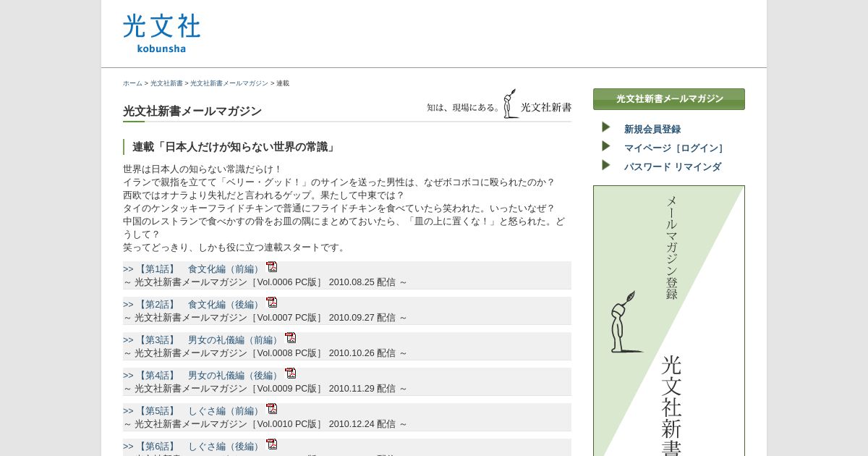Click arrow icon beside 新規会員登録

click(x=606, y=127)
